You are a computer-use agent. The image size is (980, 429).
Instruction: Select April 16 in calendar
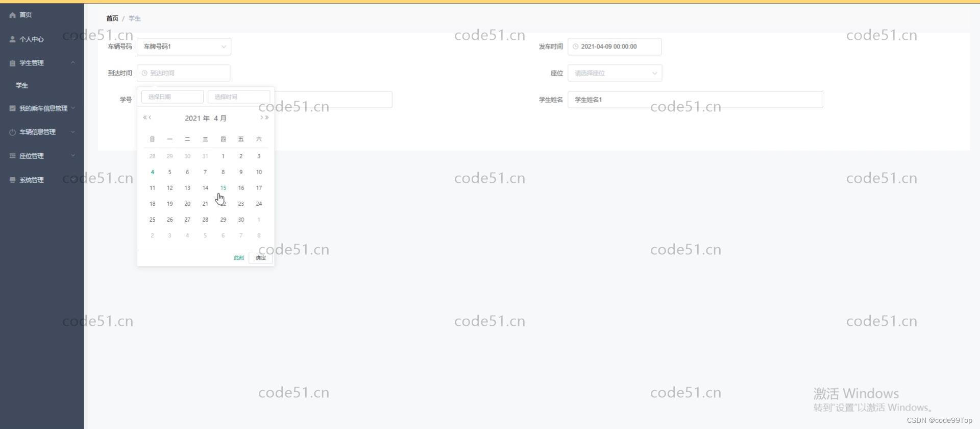click(x=241, y=188)
